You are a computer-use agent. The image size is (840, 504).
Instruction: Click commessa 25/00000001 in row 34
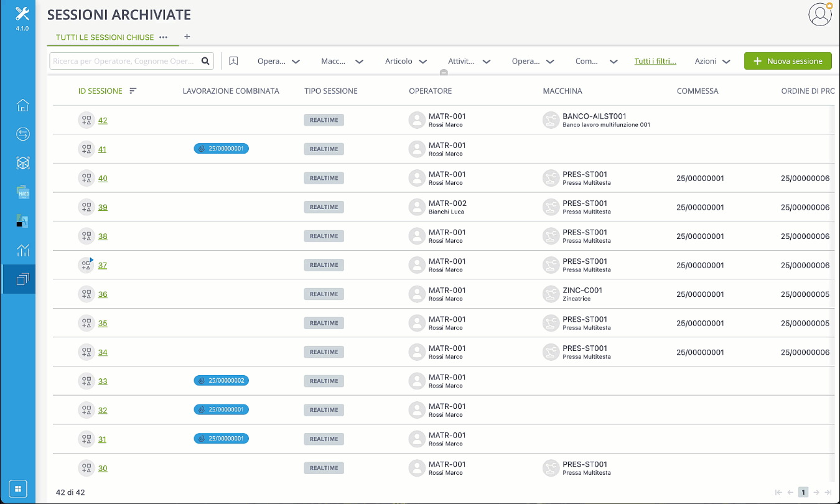pos(701,352)
